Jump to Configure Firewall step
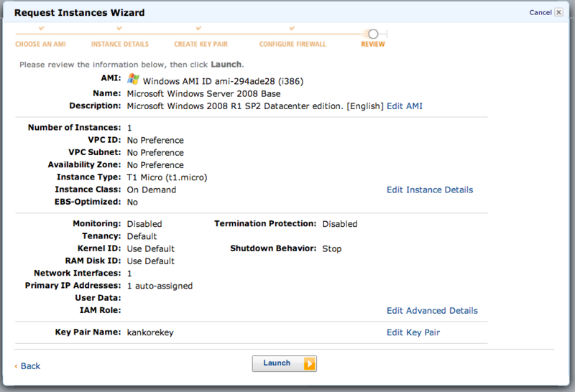Image resolution: width=575 pixels, height=392 pixels. pos(293,44)
